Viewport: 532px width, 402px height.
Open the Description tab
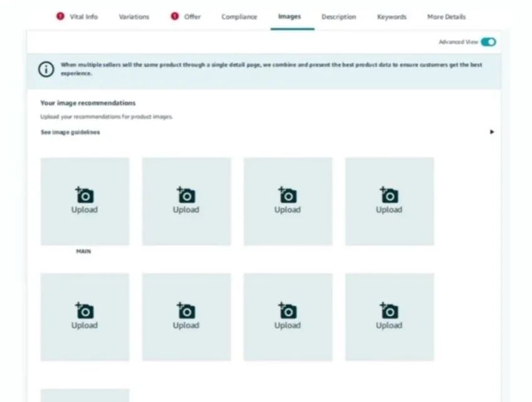pyautogui.click(x=339, y=16)
